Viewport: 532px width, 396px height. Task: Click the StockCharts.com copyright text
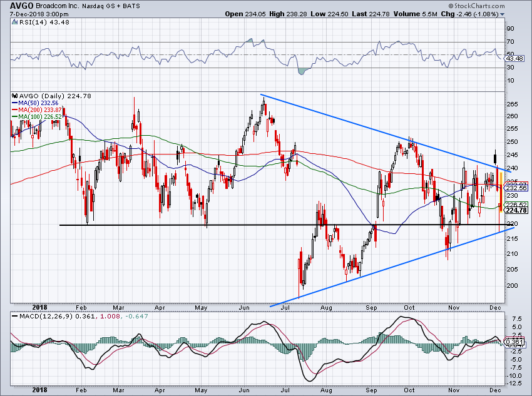[476, 6]
